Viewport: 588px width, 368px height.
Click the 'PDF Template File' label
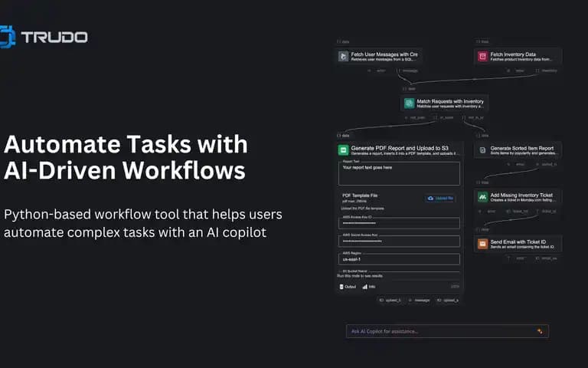[360, 195]
